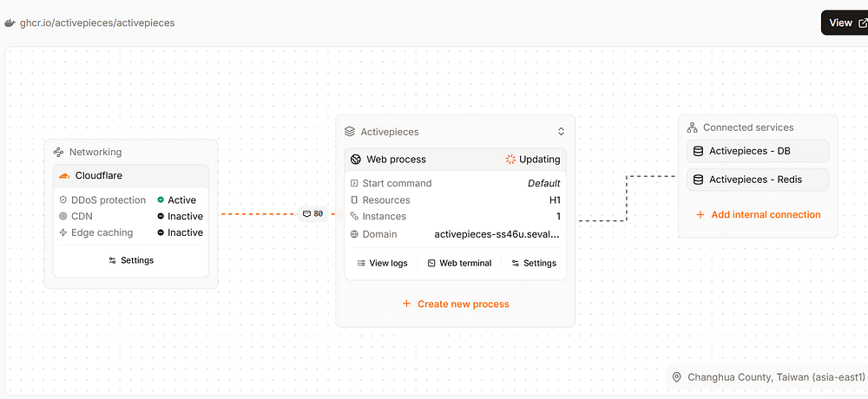This screenshot has height=399, width=868.
Task: Click the DDoS protection Active status
Action: click(176, 200)
